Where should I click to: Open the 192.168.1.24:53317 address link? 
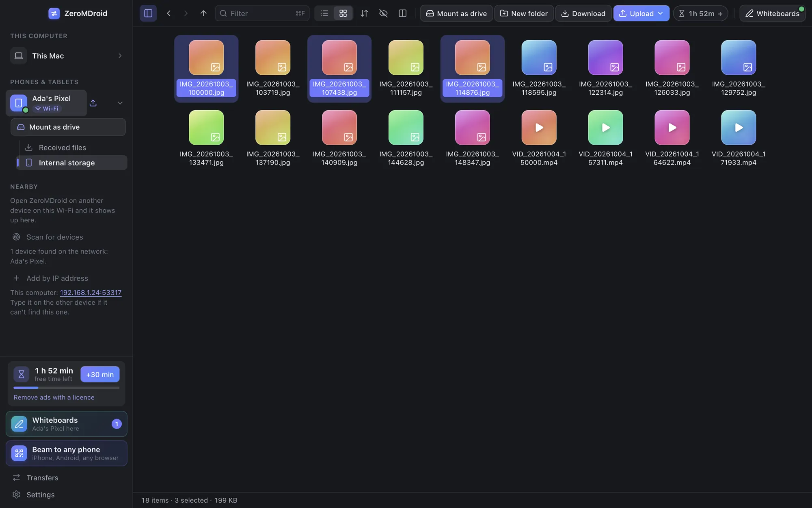coord(91,293)
